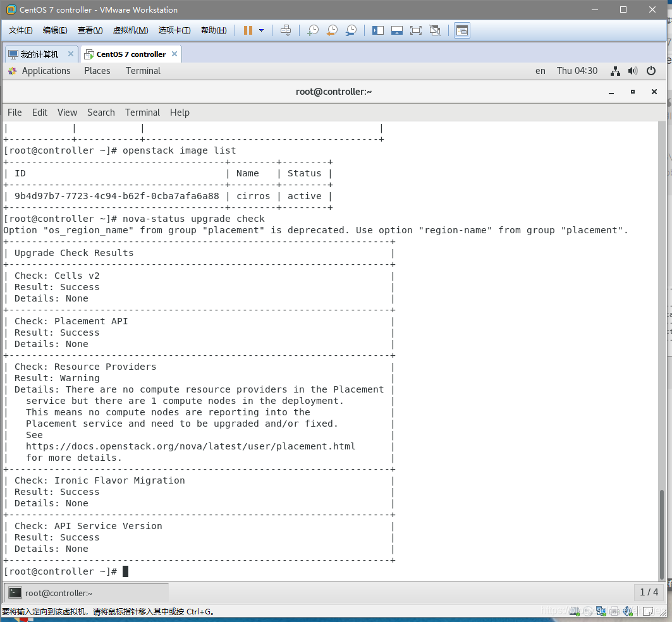Enter full screen mode
Viewport: 672px width, 622px height.
coord(416,30)
